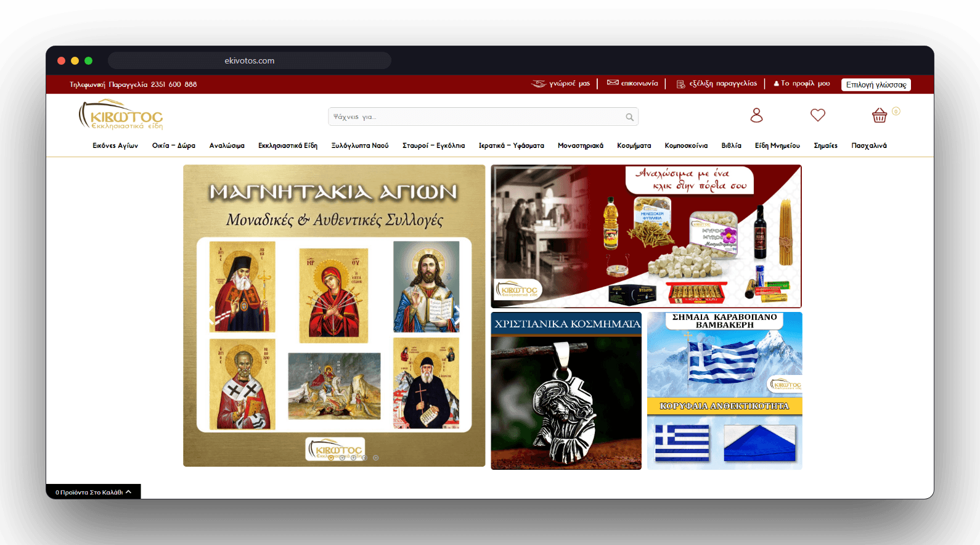Open the 'Οικία – Δώρα' menu
Image resolution: width=980 pixels, height=545 pixels.
click(x=174, y=146)
